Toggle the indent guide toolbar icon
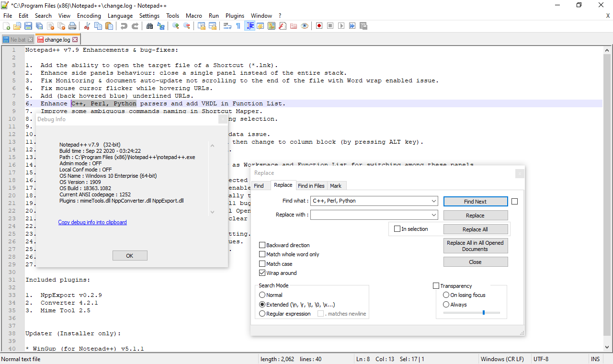Viewport: 613px width, 364px height. [x=250, y=26]
